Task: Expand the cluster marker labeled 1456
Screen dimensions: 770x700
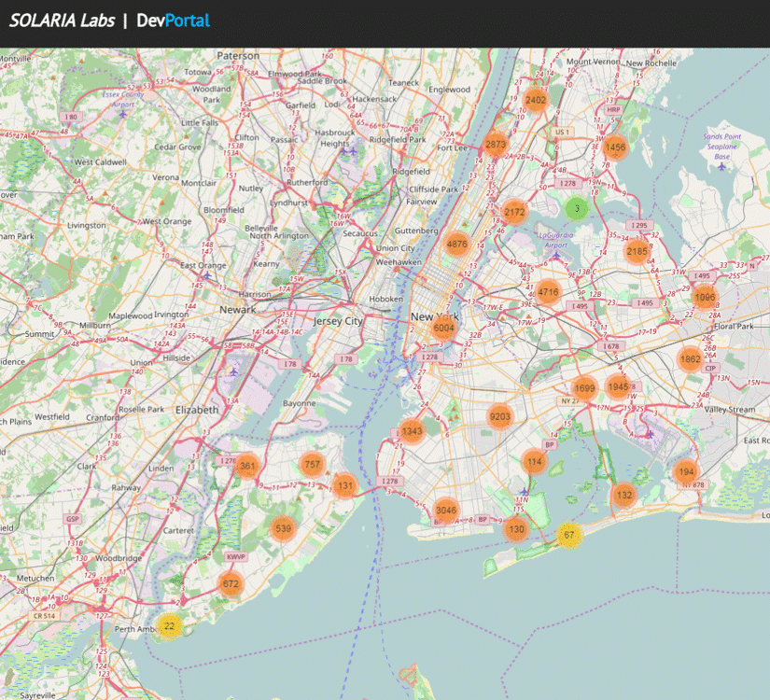Action: tap(615, 147)
